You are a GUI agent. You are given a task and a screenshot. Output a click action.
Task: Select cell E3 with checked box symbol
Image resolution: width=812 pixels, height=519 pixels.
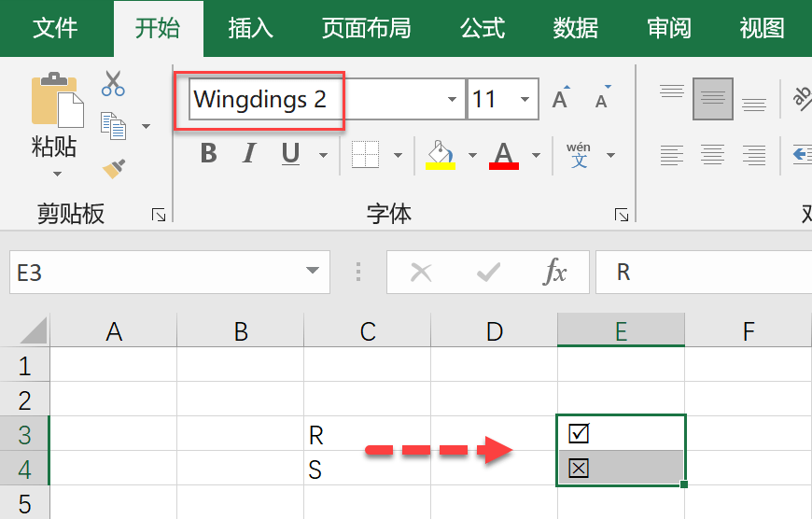click(621, 433)
